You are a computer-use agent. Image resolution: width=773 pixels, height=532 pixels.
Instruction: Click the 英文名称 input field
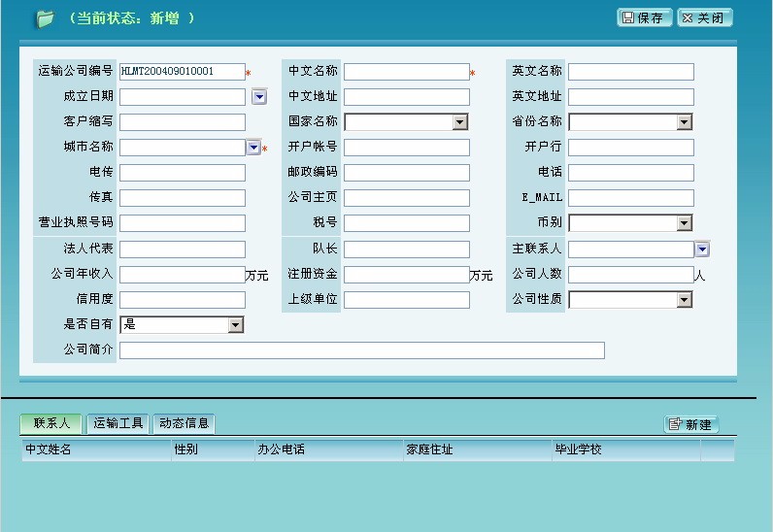(x=631, y=72)
